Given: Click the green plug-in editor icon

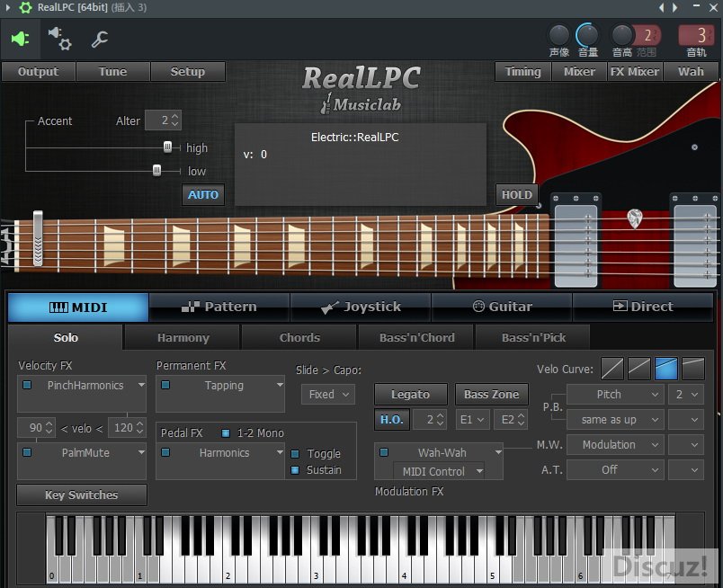Looking at the screenshot, I should [20, 39].
